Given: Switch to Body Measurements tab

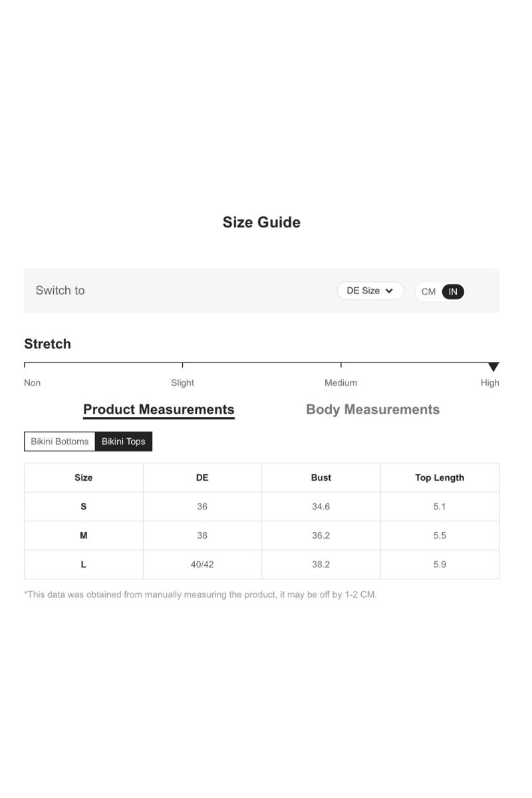Looking at the screenshot, I should pos(372,410).
